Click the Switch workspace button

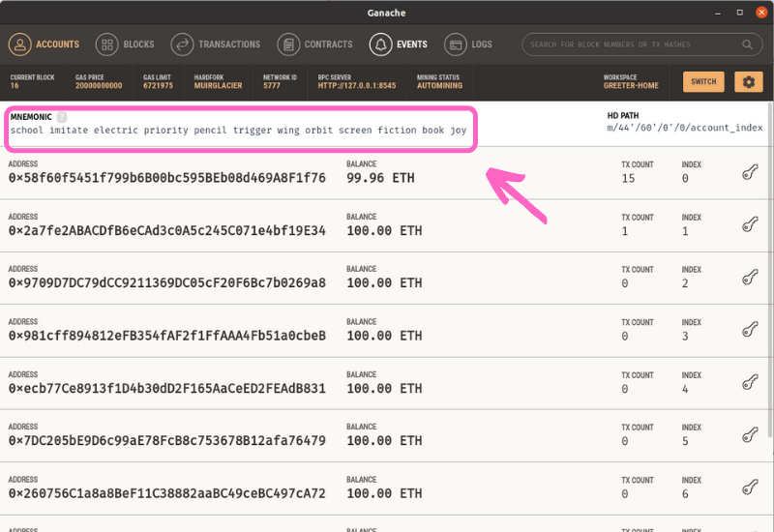tap(703, 82)
